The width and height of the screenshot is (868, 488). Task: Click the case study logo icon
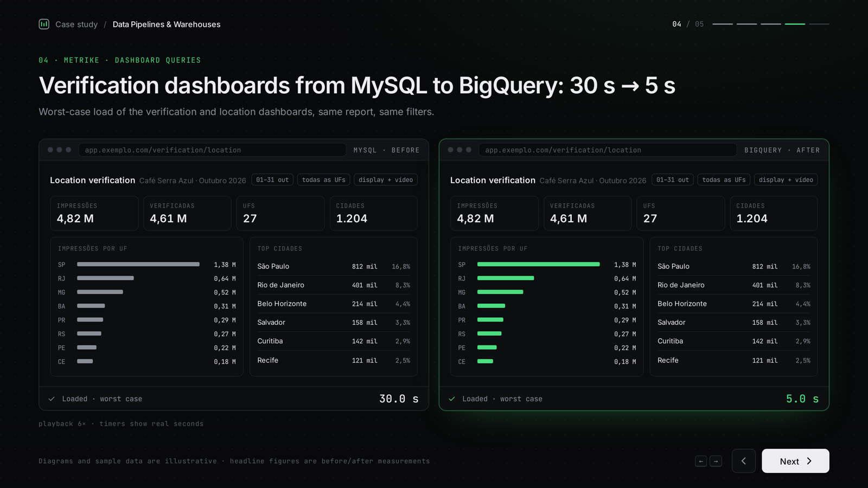[44, 24]
